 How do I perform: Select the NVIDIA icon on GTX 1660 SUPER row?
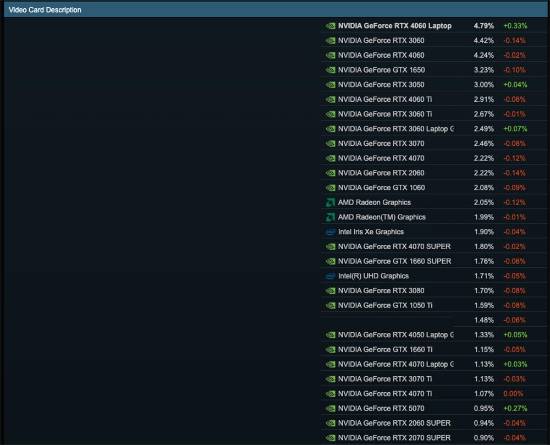point(330,262)
